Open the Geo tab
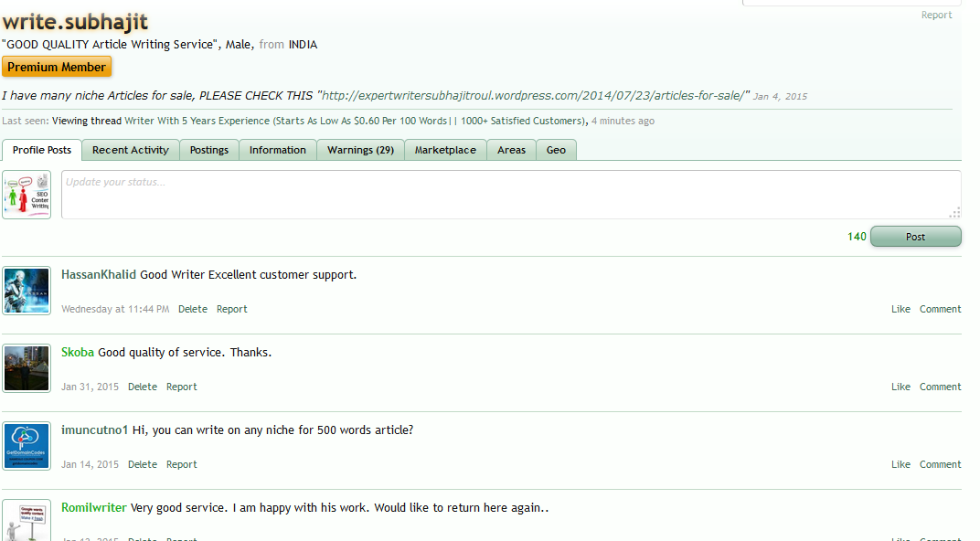 [556, 150]
